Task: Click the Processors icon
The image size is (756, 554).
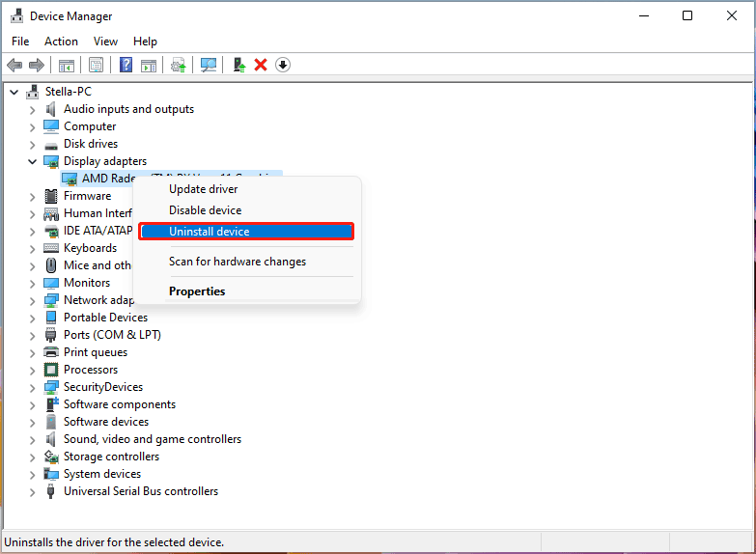Action: tap(51, 370)
